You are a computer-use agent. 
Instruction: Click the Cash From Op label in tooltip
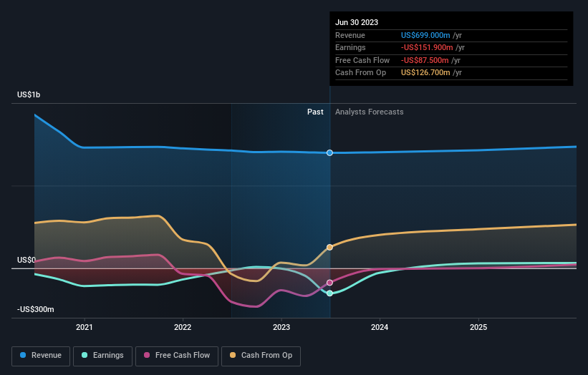point(360,73)
